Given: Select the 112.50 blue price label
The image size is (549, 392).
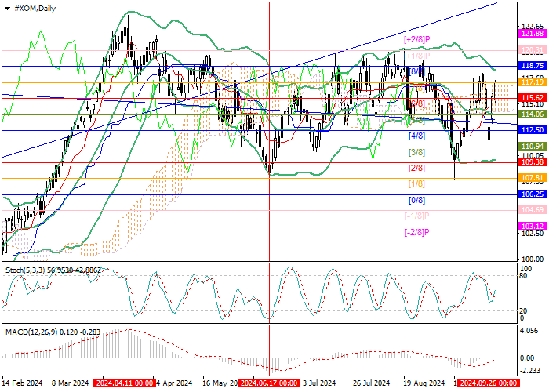Looking at the screenshot, I should tap(533, 130).
